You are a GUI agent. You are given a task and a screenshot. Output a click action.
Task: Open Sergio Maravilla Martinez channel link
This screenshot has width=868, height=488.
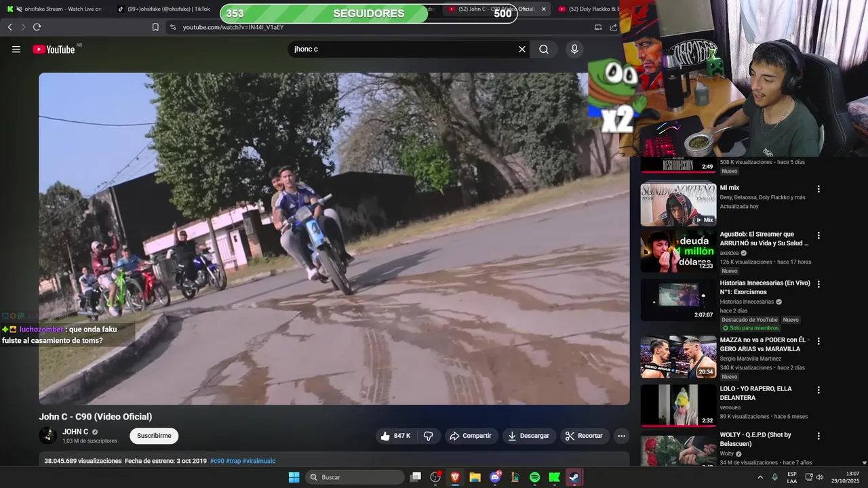pyautogui.click(x=751, y=359)
